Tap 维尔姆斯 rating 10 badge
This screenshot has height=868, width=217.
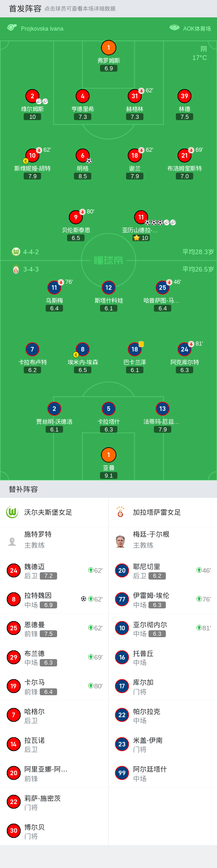[x=32, y=117]
